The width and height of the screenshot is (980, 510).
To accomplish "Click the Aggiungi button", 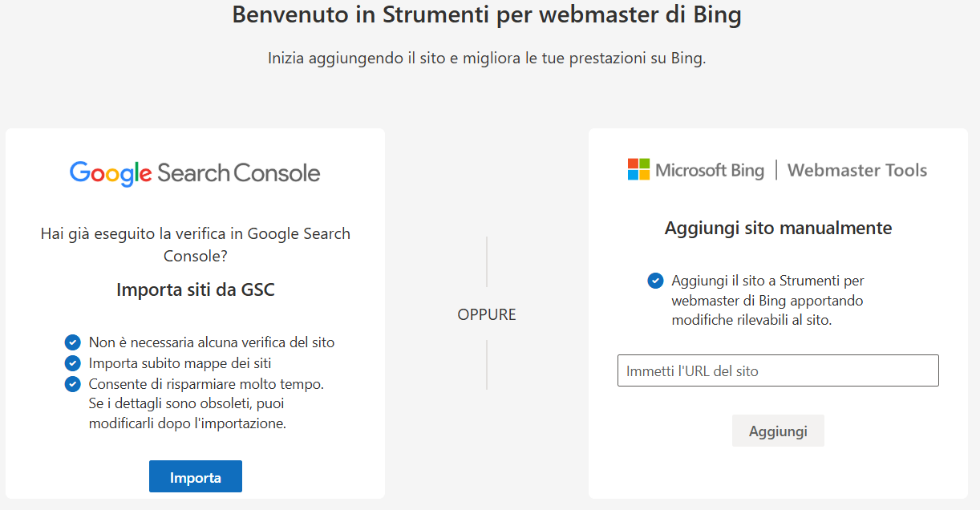I will (x=778, y=431).
